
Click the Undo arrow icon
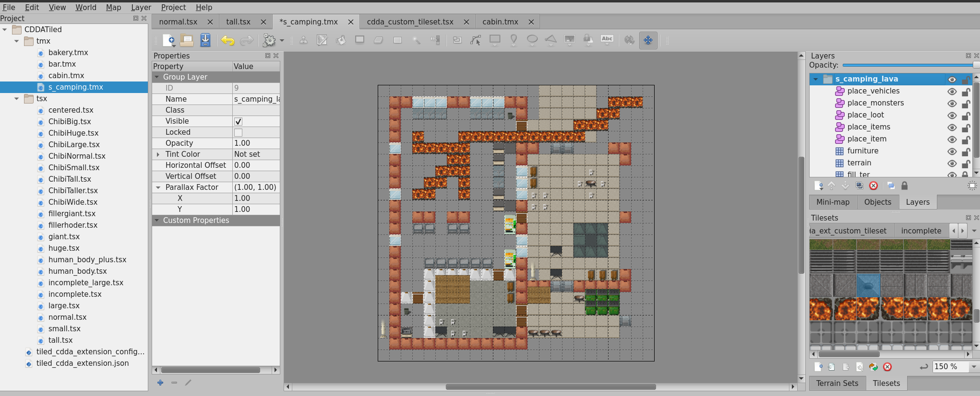click(227, 40)
